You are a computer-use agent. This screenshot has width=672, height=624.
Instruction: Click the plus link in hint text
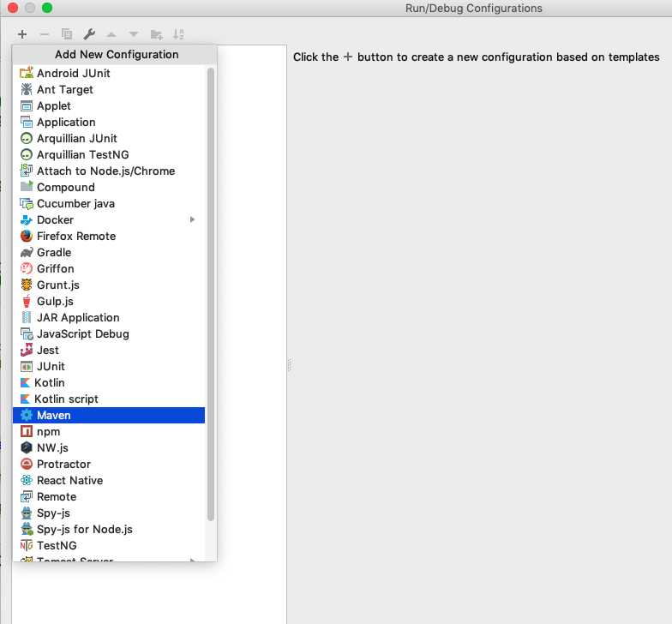click(x=348, y=57)
